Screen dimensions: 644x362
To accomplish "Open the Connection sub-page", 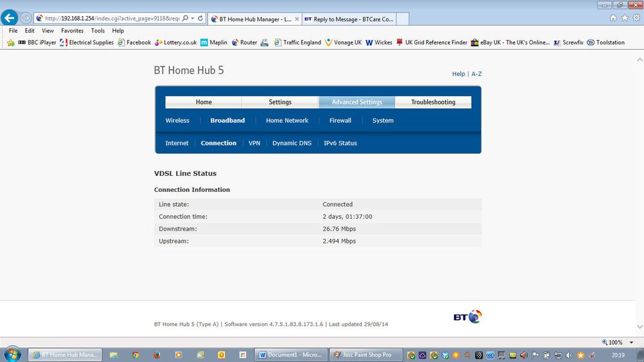I will (219, 143).
